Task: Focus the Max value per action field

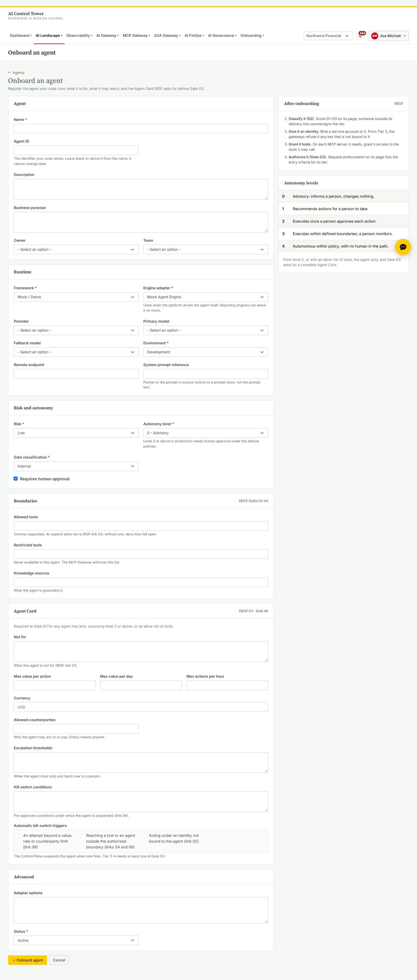Action: [54, 685]
